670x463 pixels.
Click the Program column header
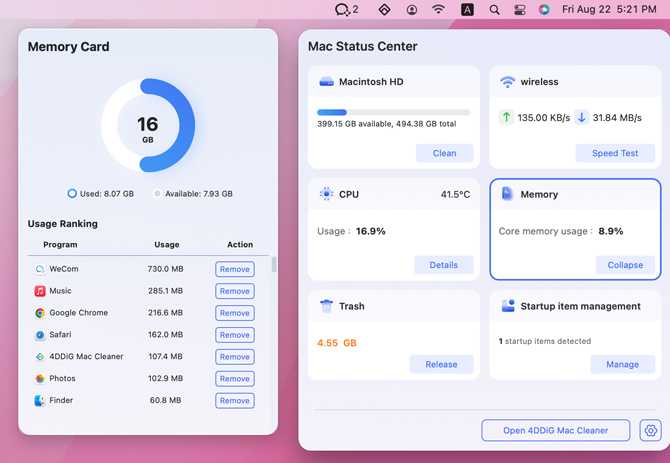click(x=60, y=245)
